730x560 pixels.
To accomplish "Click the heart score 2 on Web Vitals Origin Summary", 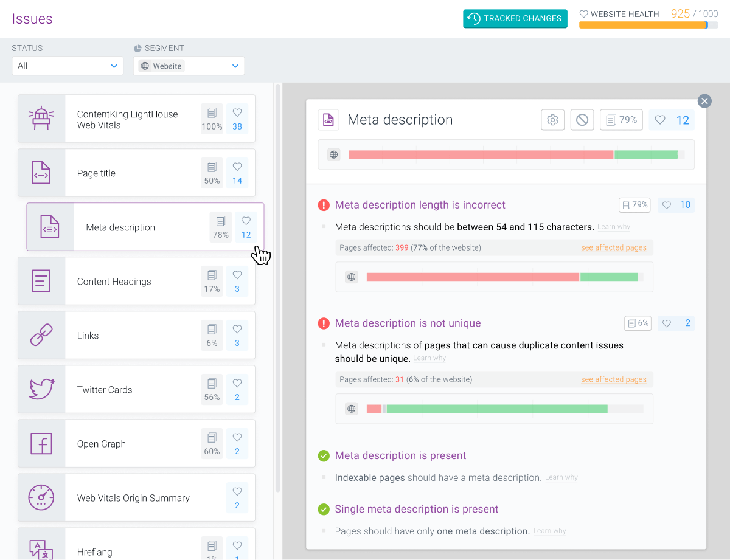I will pyautogui.click(x=237, y=497).
